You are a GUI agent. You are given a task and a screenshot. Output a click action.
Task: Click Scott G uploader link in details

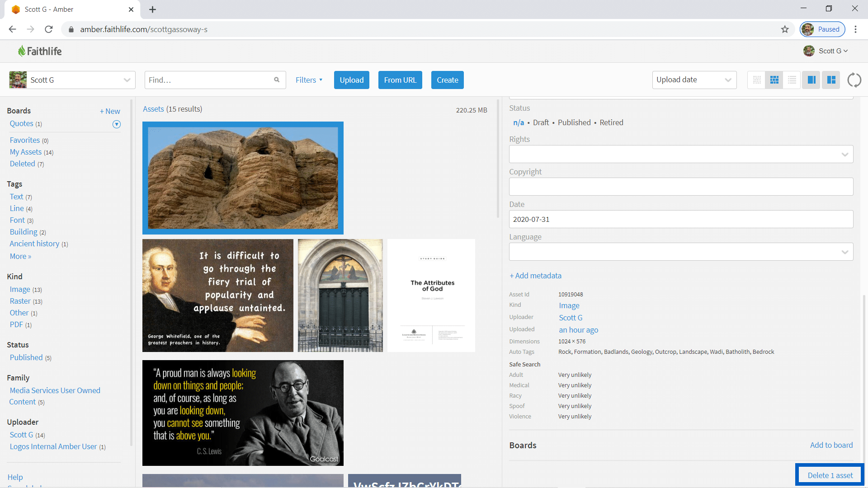[x=571, y=318]
